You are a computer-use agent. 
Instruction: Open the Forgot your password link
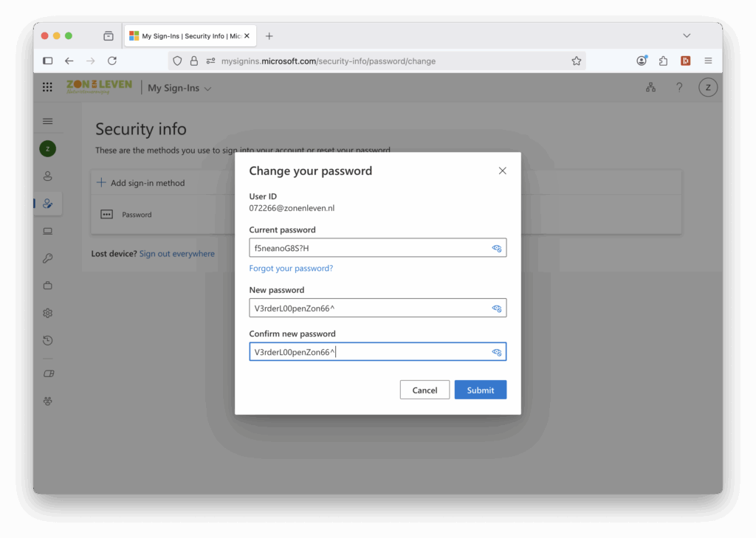291,268
